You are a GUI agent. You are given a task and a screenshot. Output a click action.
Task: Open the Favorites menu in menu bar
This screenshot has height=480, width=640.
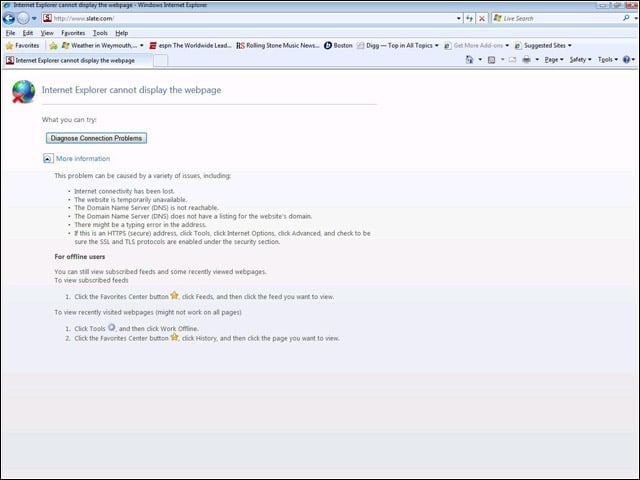click(x=73, y=33)
